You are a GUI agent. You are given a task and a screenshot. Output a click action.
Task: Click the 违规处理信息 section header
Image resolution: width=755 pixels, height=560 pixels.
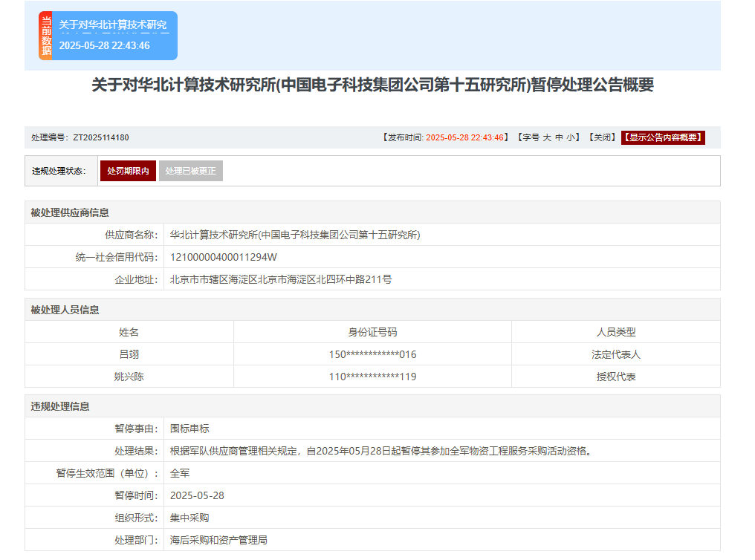[x=373, y=406]
